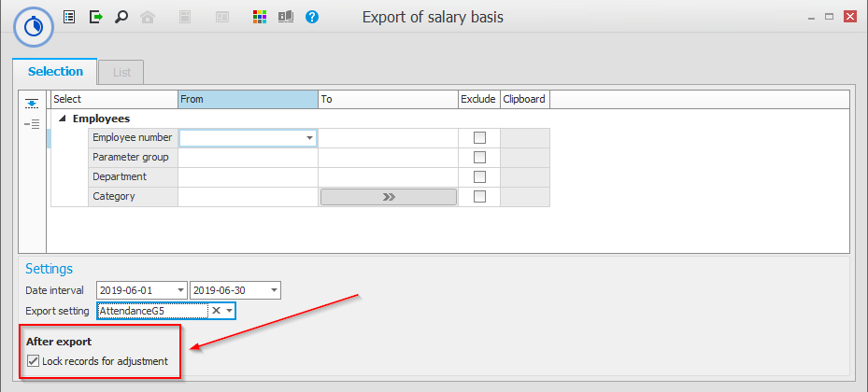Click the Category double-arrow button
Viewport: 868px width, 392px height.
[388, 197]
